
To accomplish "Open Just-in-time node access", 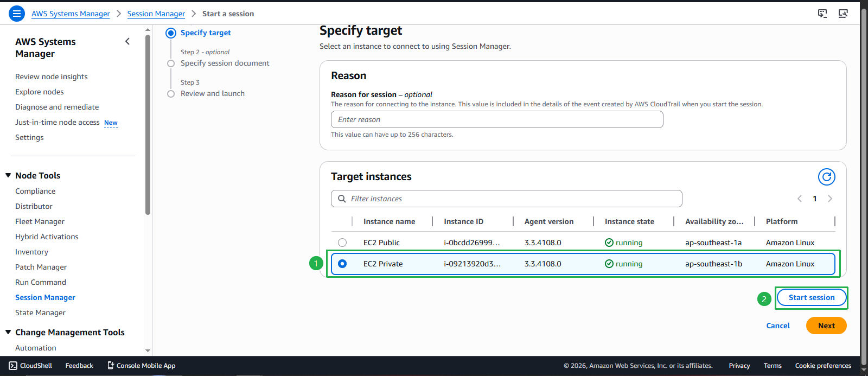I will (x=58, y=122).
